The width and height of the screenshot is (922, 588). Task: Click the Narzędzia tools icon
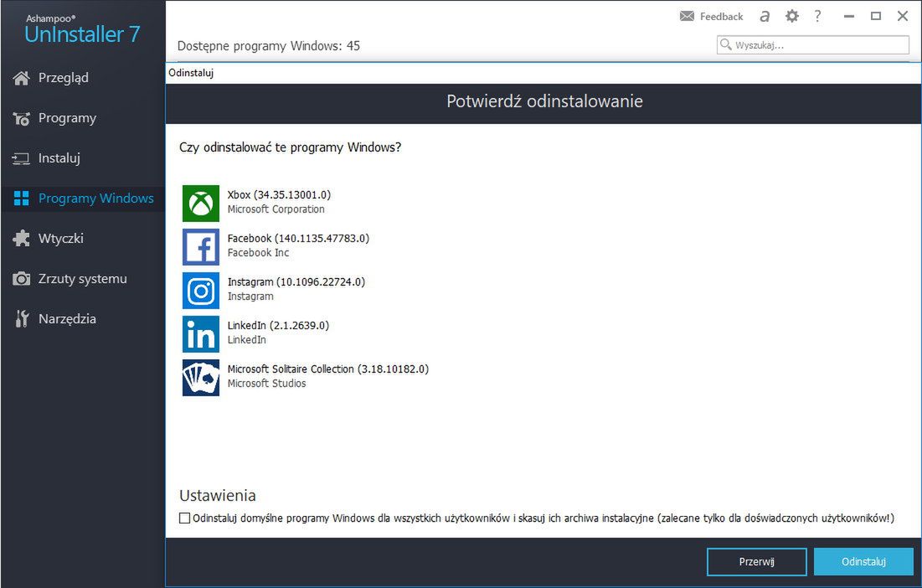coord(22,318)
